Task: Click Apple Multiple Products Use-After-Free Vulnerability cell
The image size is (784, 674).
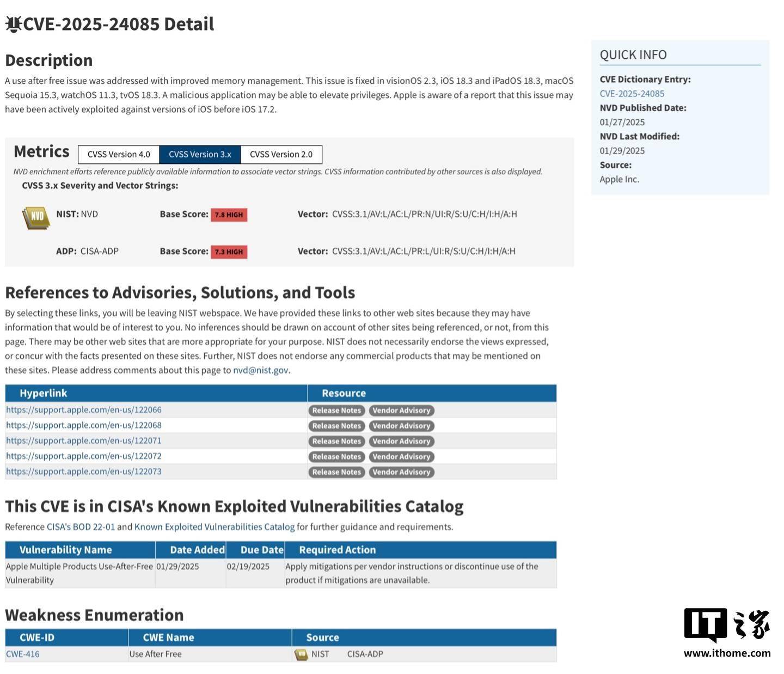Action: click(x=79, y=573)
